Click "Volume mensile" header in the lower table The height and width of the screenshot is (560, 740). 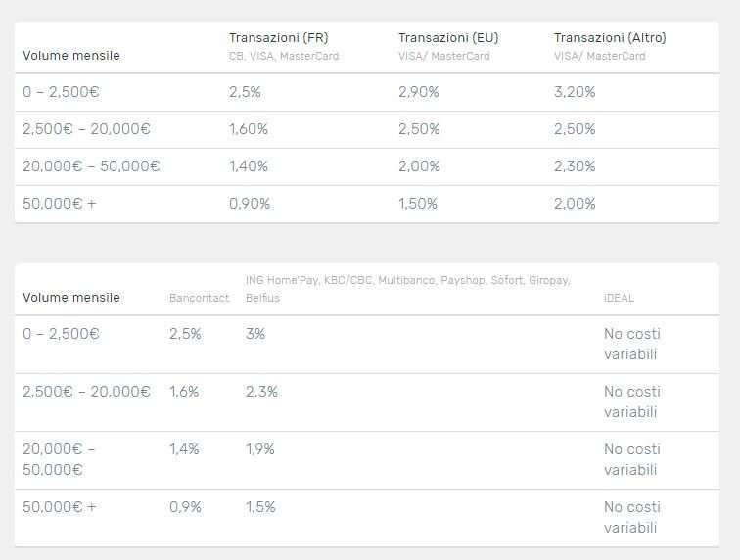[71, 298]
